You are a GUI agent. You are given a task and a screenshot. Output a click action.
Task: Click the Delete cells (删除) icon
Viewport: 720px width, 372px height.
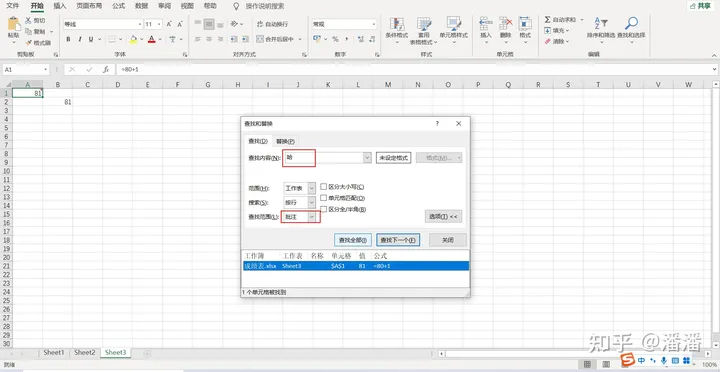[x=505, y=24]
